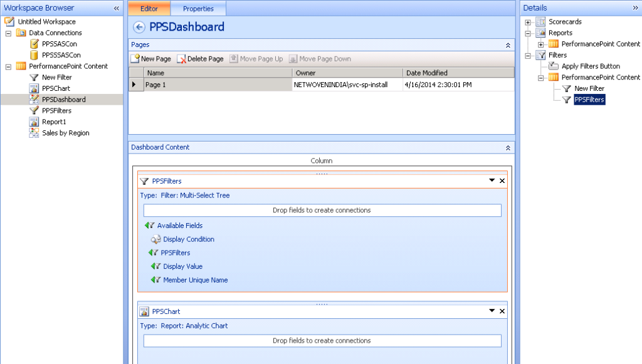Image resolution: width=642 pixels, height=364 pixels.
Task: Click the Scorecards icon in Details pane
Action: pos(540,21)
